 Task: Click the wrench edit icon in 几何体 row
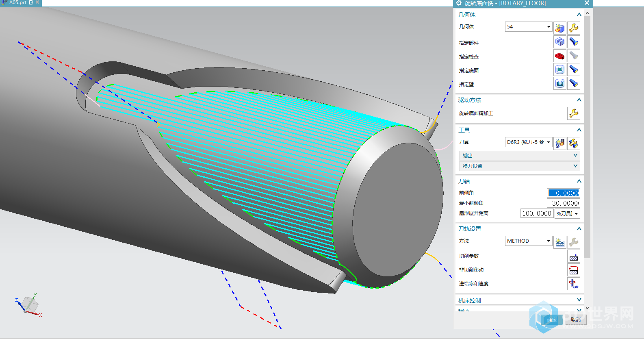[x=574, y=28]
